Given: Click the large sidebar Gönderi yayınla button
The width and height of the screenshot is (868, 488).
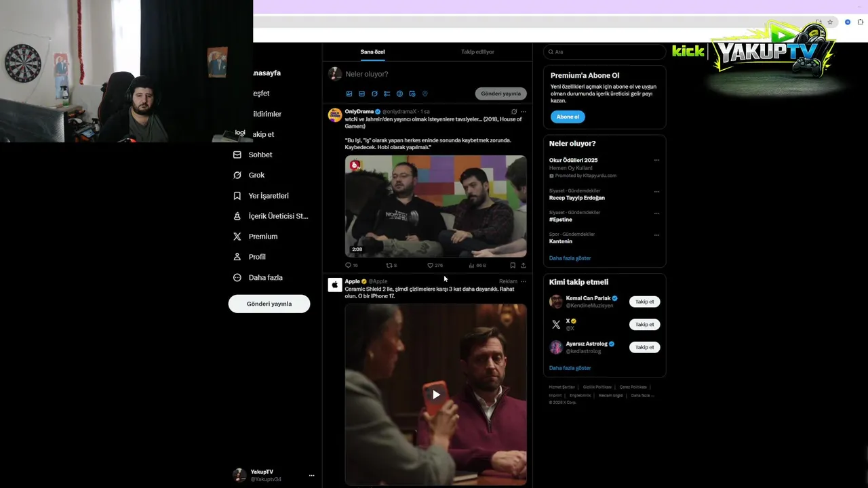Looking at the screenshot, I should [x=269, y=304].
